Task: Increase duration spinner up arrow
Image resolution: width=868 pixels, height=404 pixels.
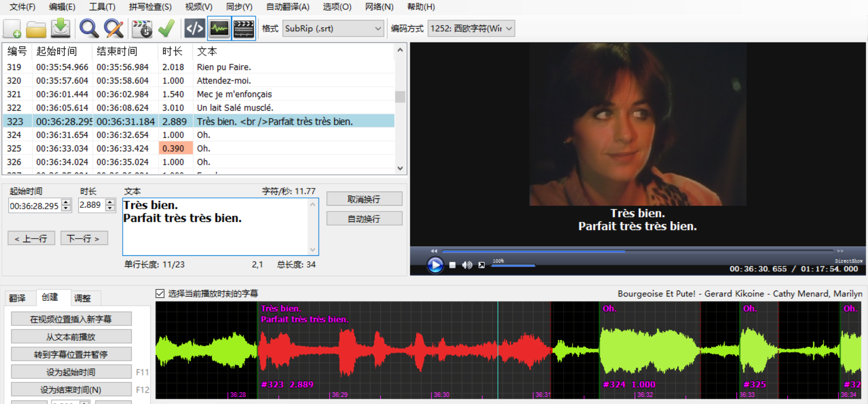Action: pos(110,202)
